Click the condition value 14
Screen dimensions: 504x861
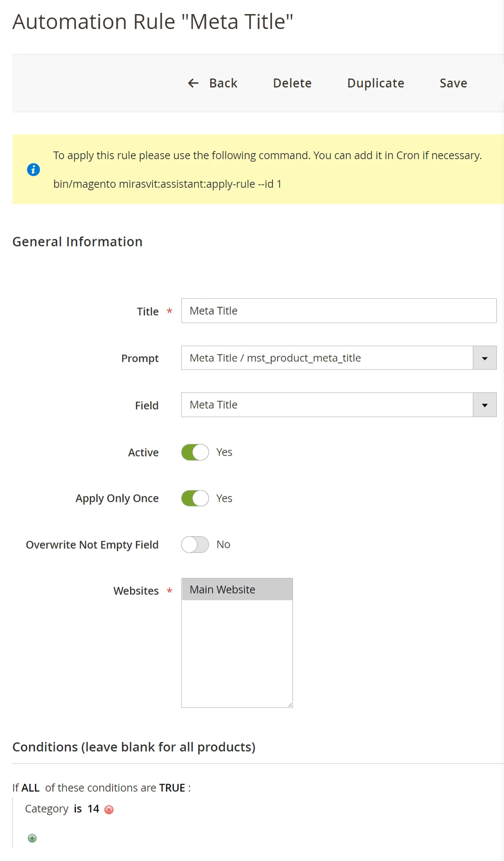click(93, 809)
